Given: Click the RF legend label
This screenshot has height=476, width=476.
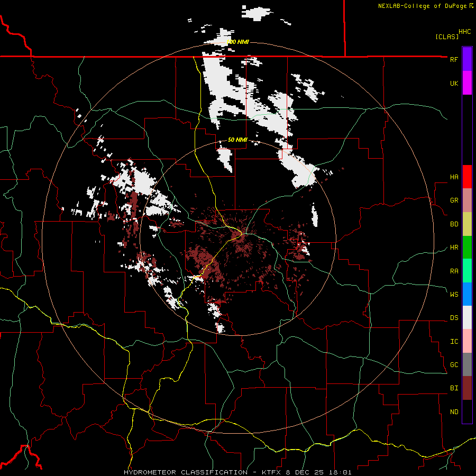Looking at the screenshot, I should 454,59.
